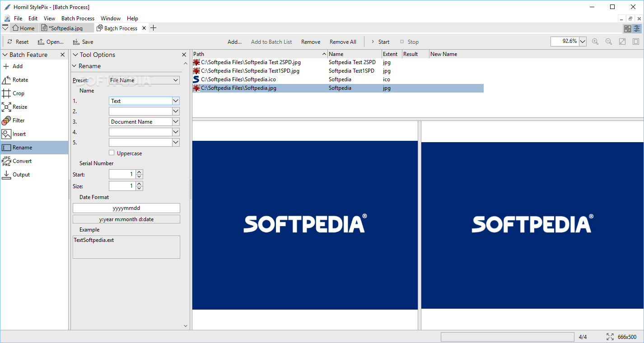644x343 pixels.
Task: Click the actual size page icon
Action: pyautogui.click(x=636, y=42)
